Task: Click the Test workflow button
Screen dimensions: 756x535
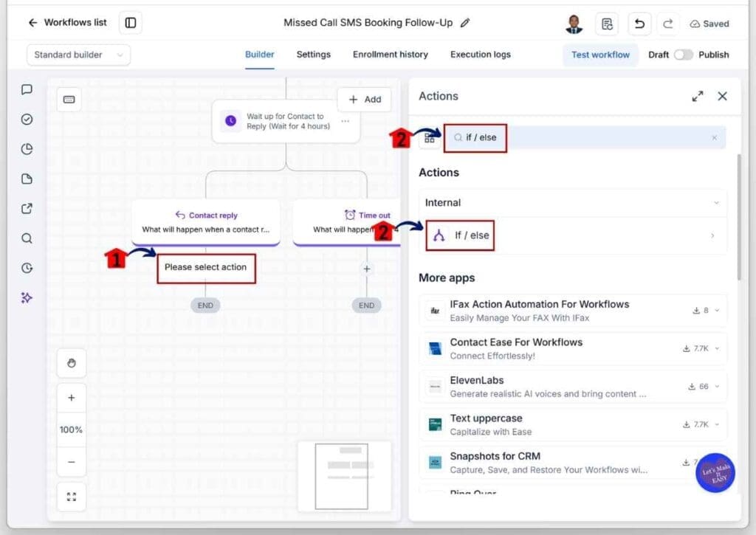Action: pos(600,55)
